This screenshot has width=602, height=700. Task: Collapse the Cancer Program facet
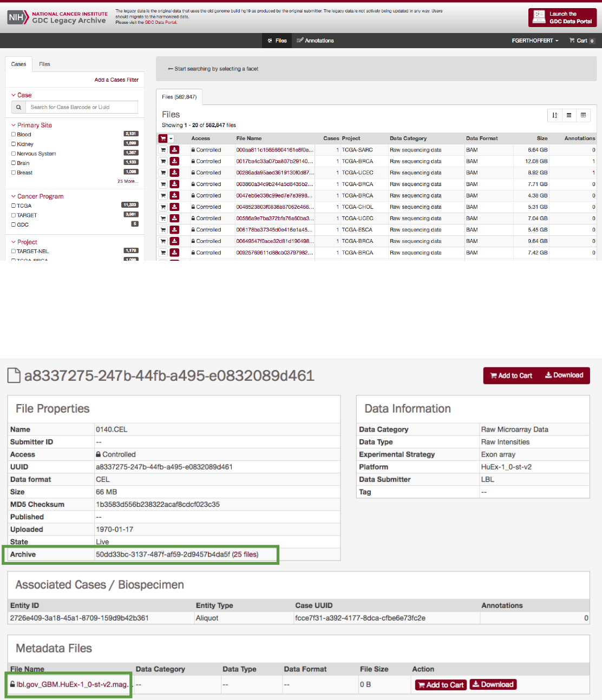(x=37, y=196)
